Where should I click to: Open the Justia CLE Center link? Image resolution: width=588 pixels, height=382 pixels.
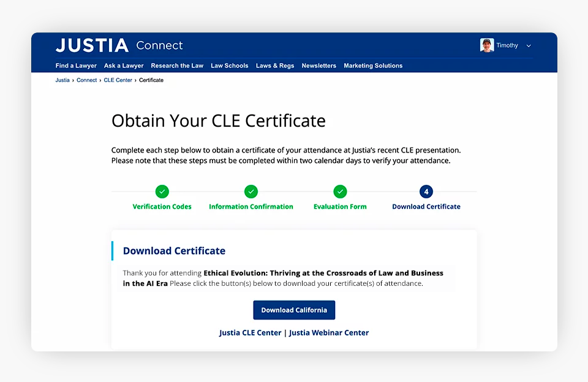point(250,333)
